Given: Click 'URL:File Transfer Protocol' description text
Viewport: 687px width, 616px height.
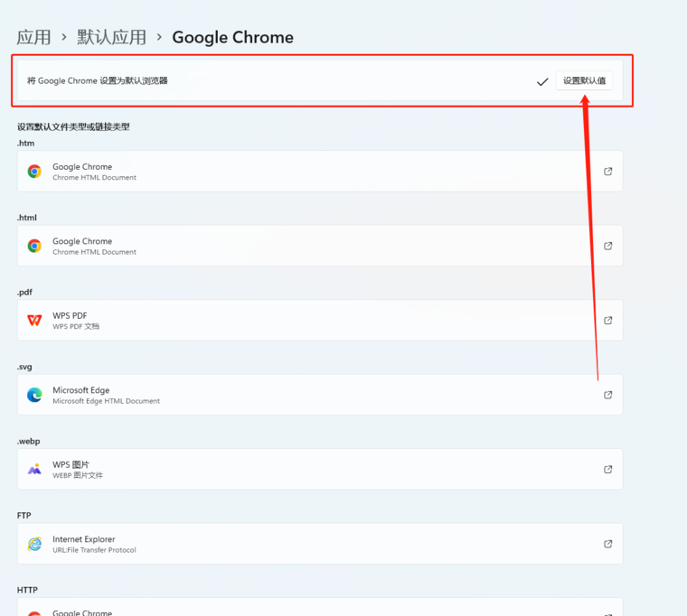Looking at the screenshot, I should 94,549.
